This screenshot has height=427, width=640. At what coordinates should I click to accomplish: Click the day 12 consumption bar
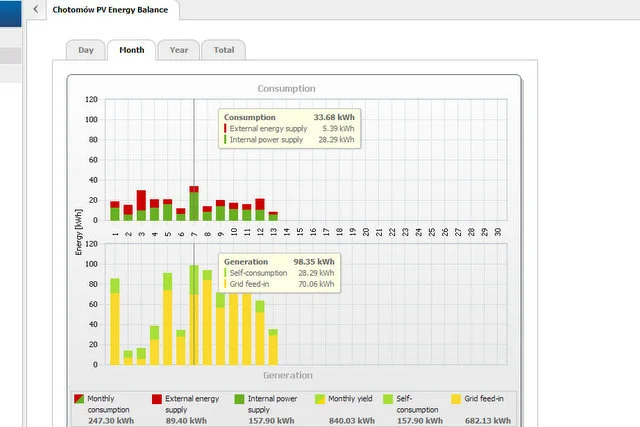click(260, 209)
